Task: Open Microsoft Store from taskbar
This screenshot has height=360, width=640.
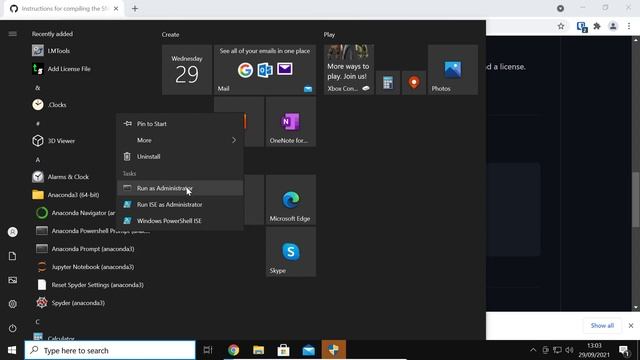Action: pos(283,350)
